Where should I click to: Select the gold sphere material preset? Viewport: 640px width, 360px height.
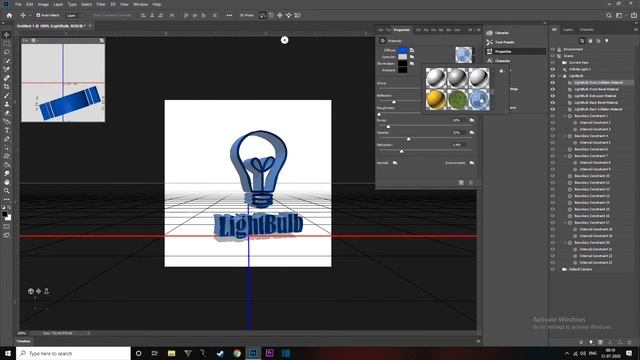[x=436, y=99]
